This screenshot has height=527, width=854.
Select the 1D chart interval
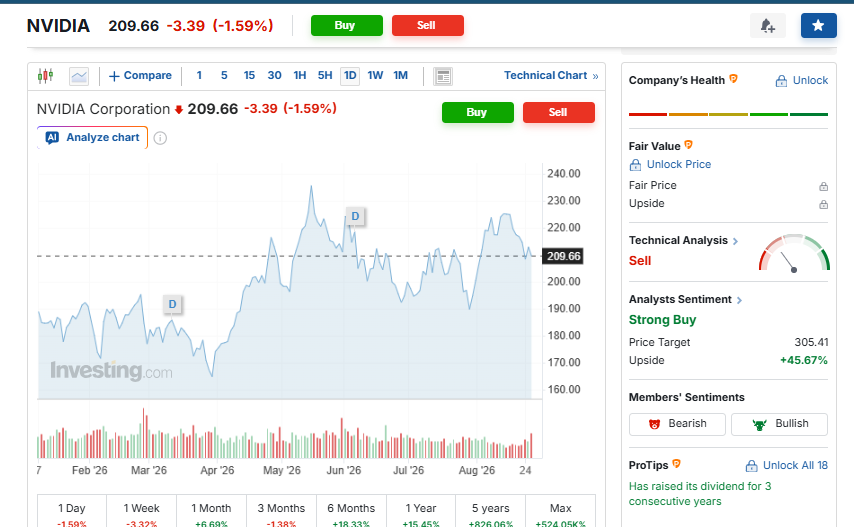(x=350, y=76)
